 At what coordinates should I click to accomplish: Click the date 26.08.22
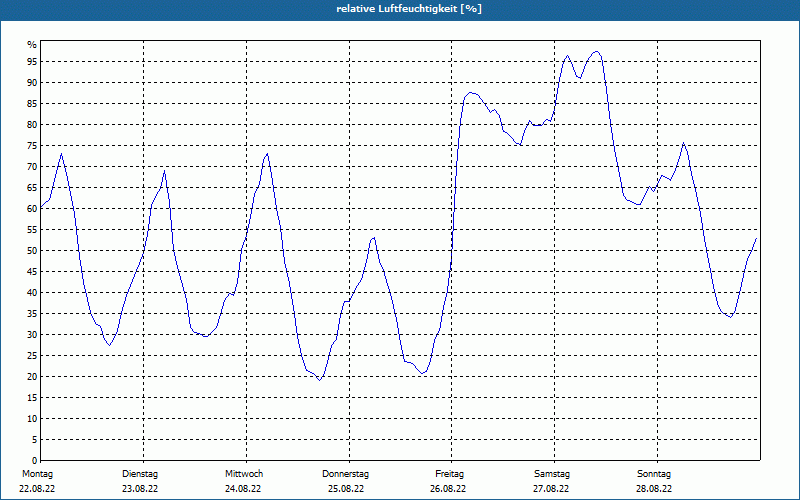click(448, 489)
